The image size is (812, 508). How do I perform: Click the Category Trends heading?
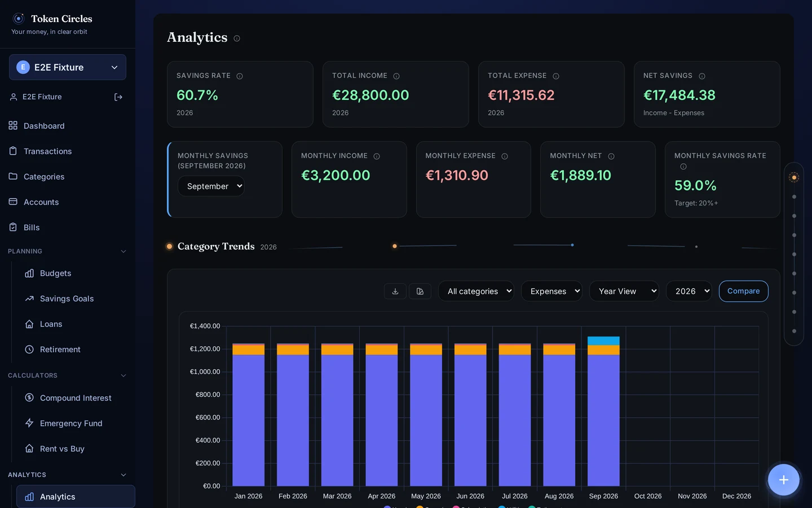pos(216,247)
